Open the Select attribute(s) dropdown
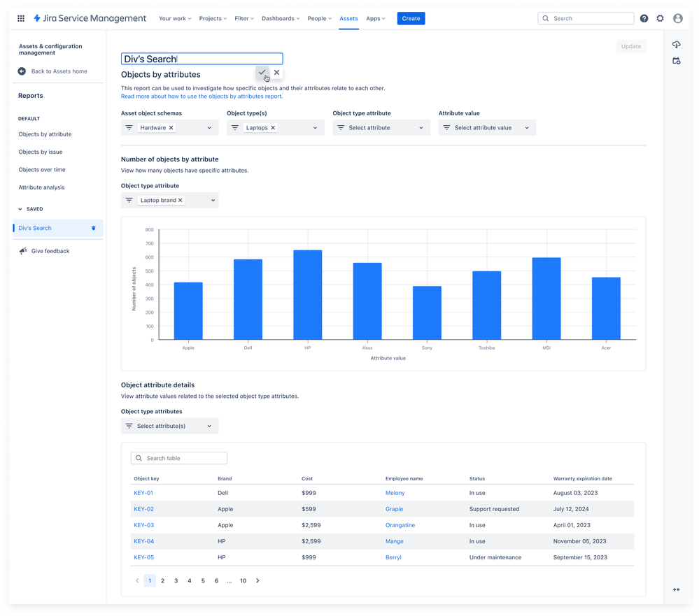Screen dimensions: 699x616 tap(169, 426)
